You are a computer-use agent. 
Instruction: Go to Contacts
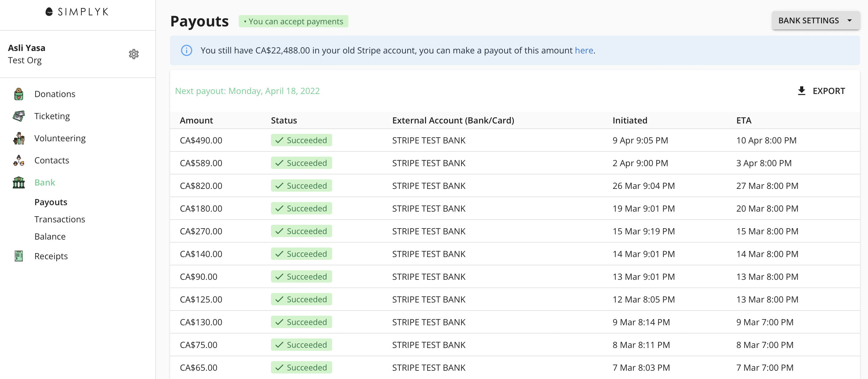[x=52, y=161]
